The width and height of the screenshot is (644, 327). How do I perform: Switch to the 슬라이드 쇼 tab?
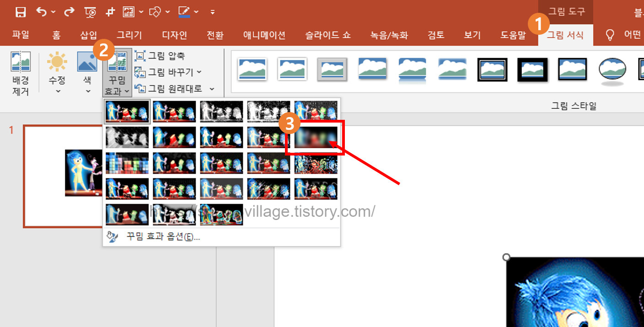click(328, 35)
